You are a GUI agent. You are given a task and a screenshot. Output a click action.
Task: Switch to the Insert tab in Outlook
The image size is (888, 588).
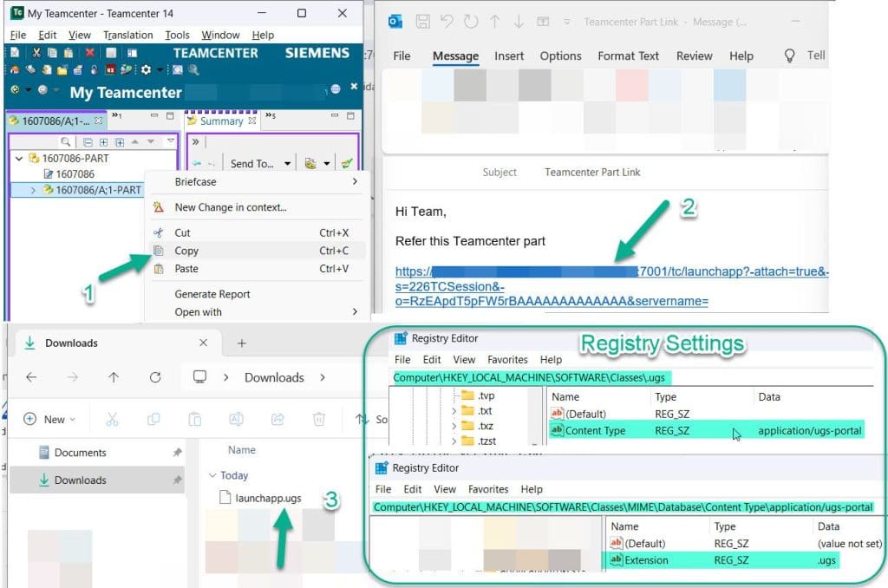[x=508, y=56]
